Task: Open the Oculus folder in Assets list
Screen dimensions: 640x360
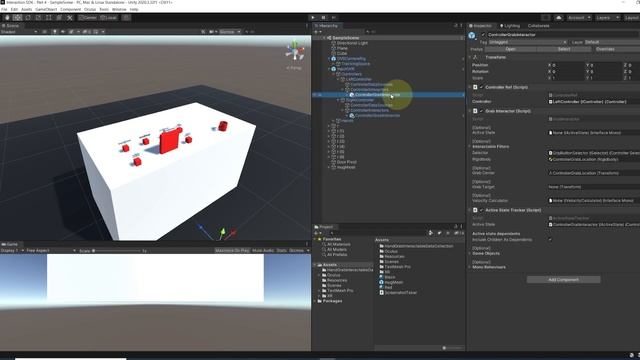Action: click(x=391, y=251)
